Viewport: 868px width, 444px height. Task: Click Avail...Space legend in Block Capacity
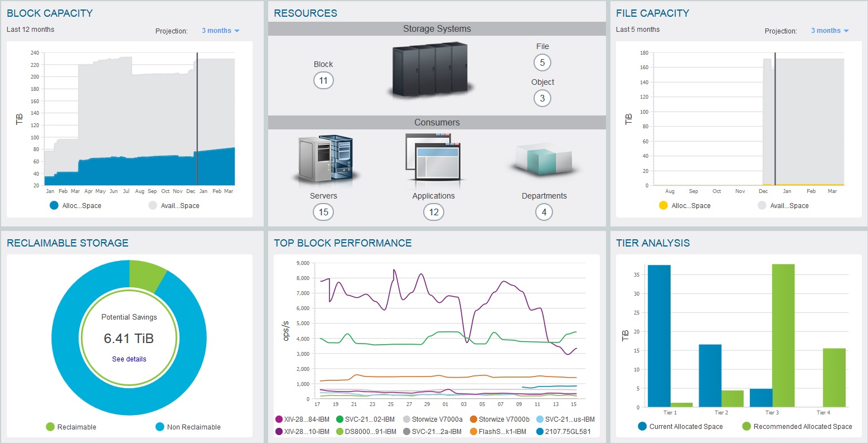173,205
